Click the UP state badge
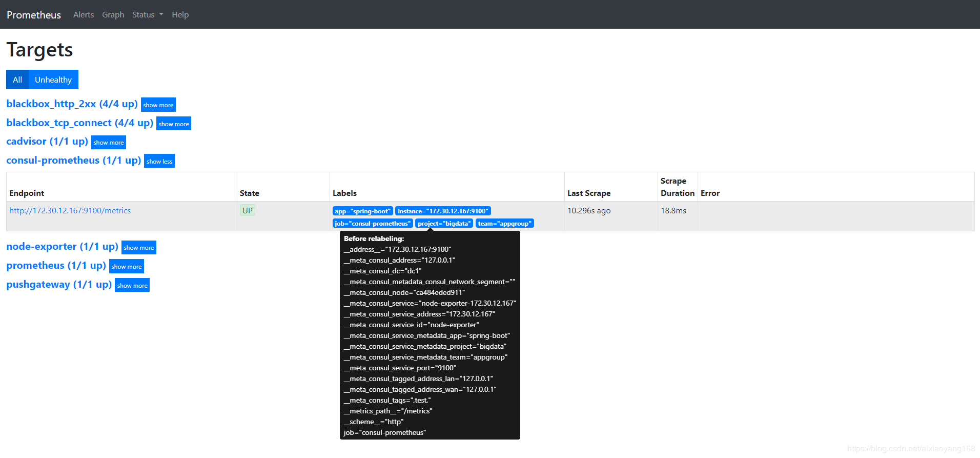The width and height of the screenshot is (980, 458). click(x=248, y=210)
